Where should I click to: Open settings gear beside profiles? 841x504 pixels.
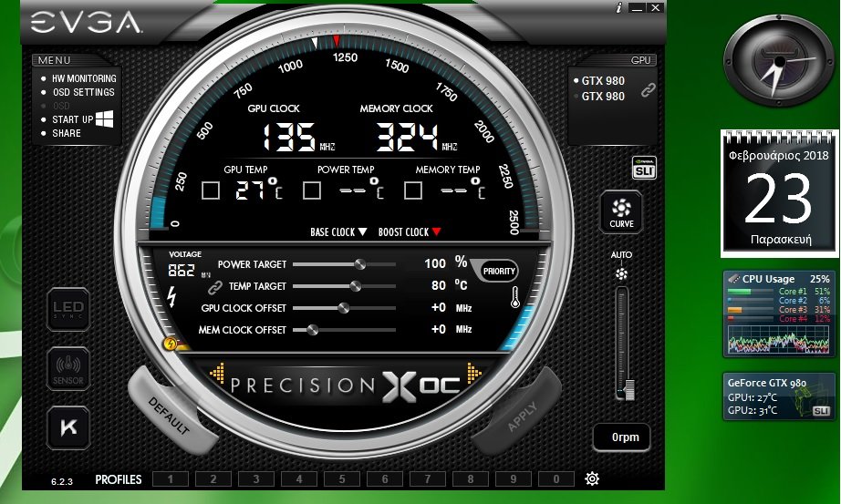coord(592,478)
